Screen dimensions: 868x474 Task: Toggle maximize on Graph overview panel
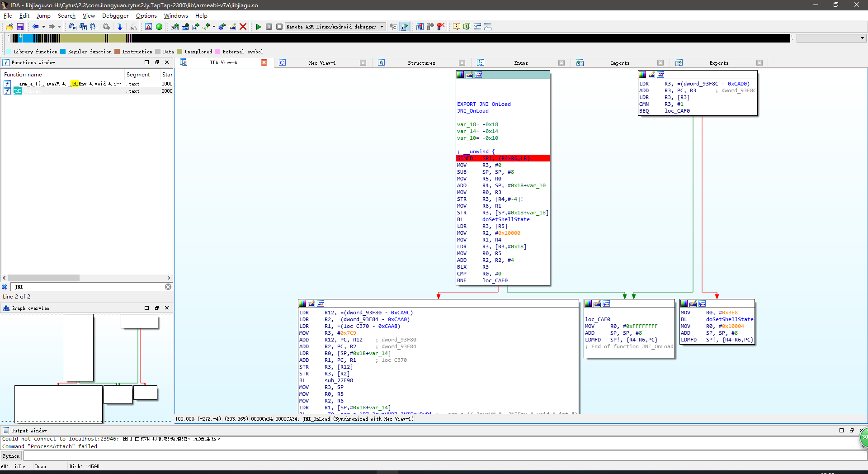click(146, 308)
